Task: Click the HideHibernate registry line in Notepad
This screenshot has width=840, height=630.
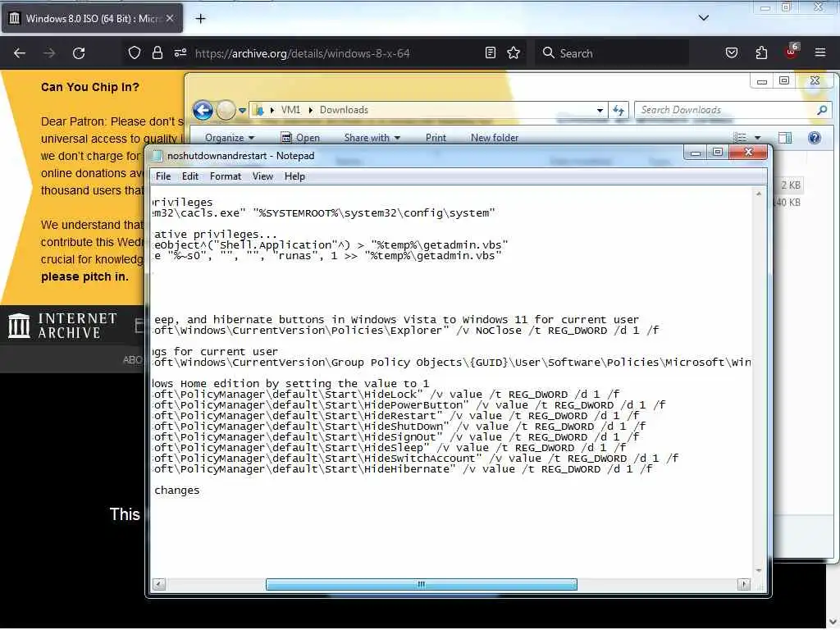Action: (402, 469)
